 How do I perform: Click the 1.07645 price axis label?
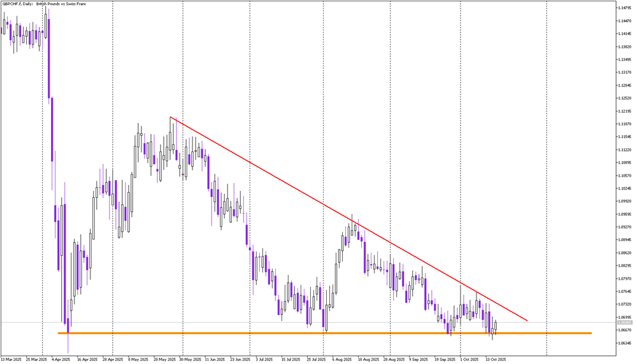624,291
